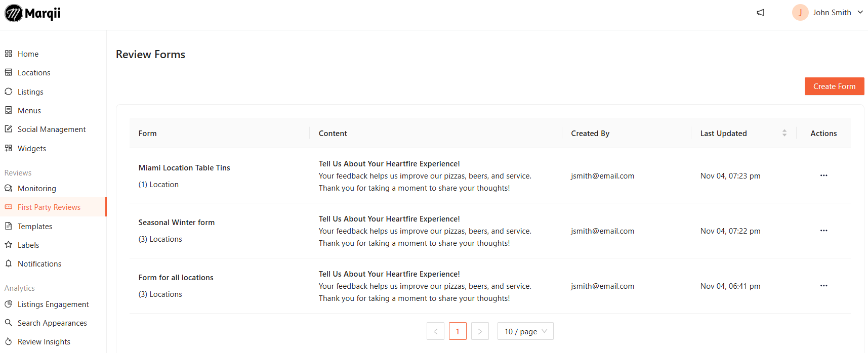Click the Notifications bell icon
868x353 pixels.
click(9, 263)
